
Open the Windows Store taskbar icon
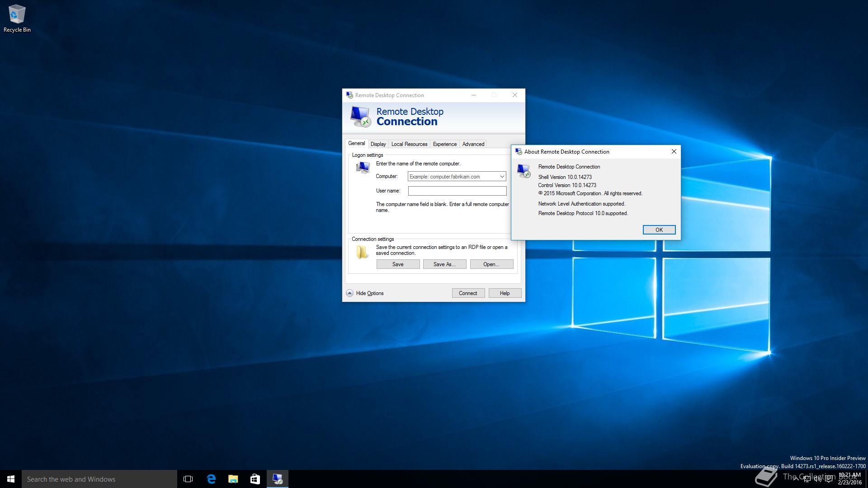(255, 479)
